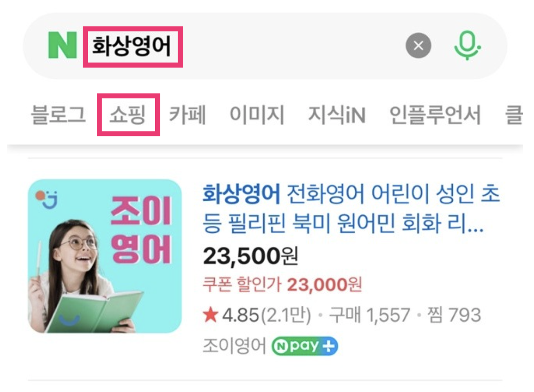Select the 쇼핑 tab
The height and width of the screenshot is (392, 534).
(x=128, y=114)
